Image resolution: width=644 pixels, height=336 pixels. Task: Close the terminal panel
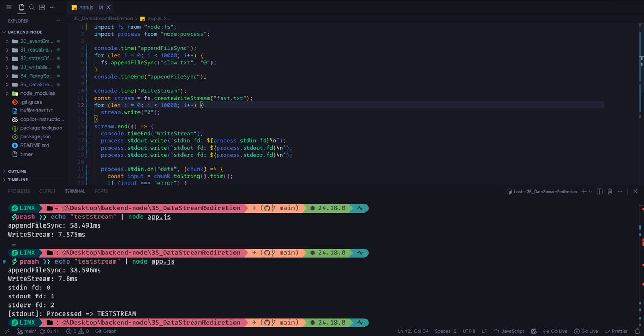click(x=635, y=192)
